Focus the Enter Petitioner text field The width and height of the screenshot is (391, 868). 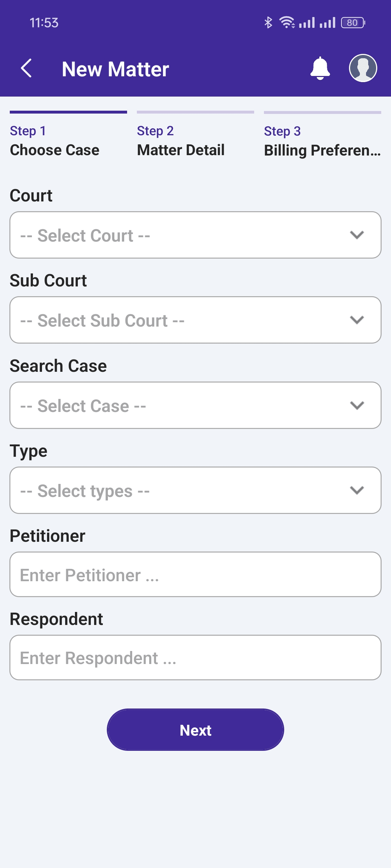tap(195, 574)
